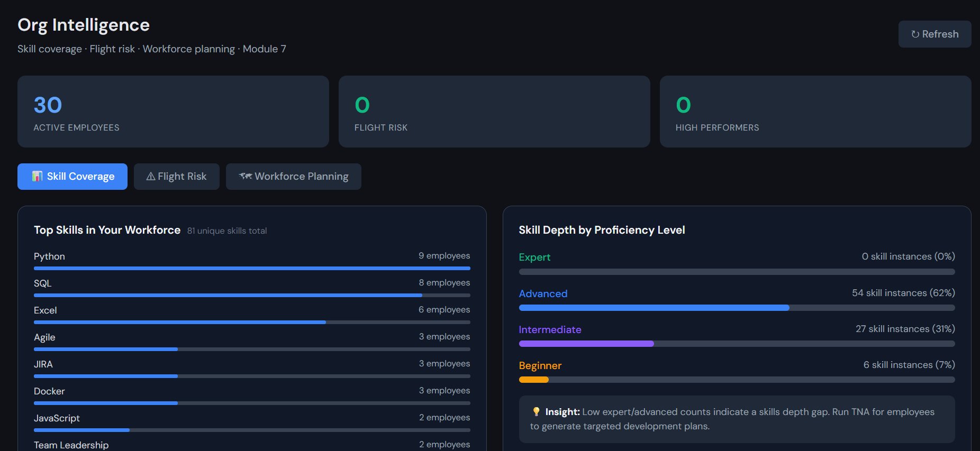
Task: Click the Advanced proficiency bar
Action: pyautogui.click(x=737, y=308)
